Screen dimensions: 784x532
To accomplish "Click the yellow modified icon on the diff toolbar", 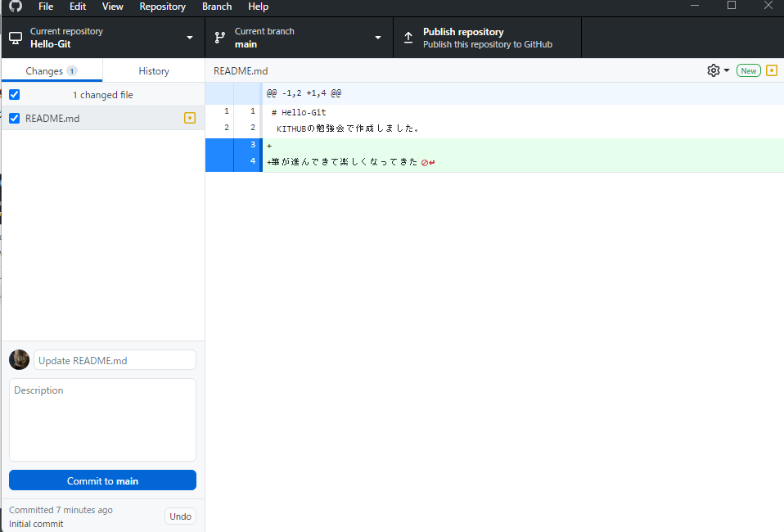I will (770, 70).
